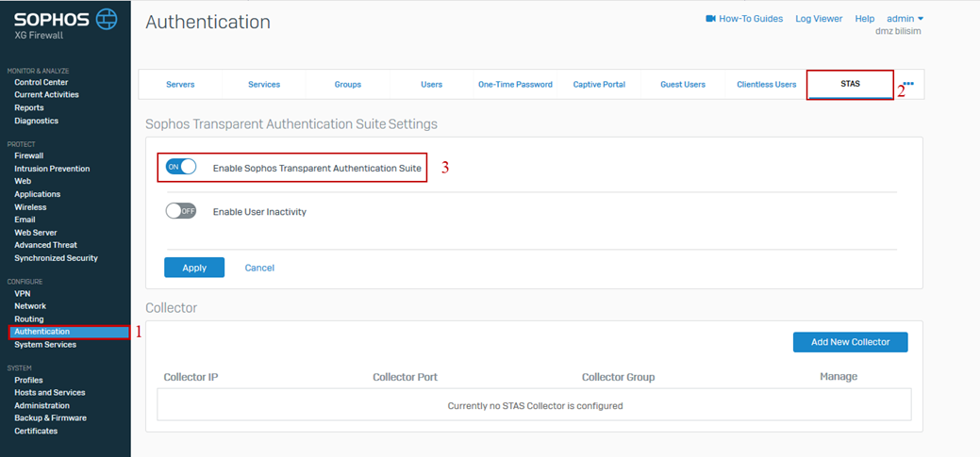Viewport: 980px width, 457px height.
Task: Switch to the Servers tab
Action: 180,84
